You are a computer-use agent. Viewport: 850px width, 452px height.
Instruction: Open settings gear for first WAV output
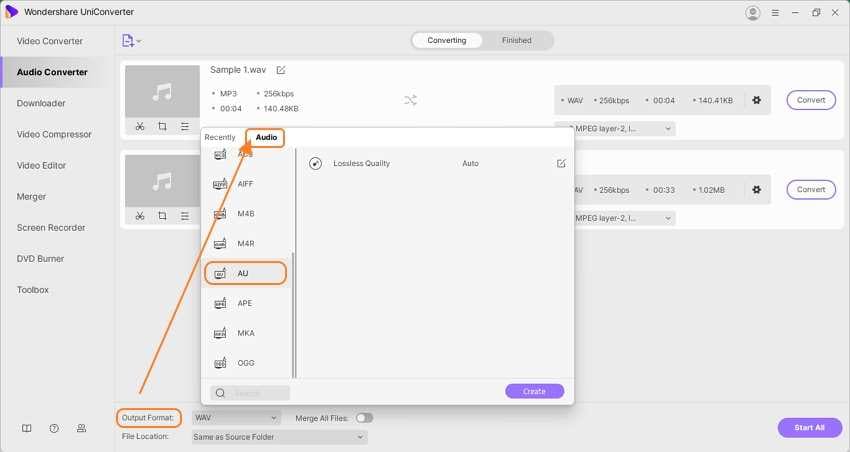pyautogui.click(x=756, y=100)
